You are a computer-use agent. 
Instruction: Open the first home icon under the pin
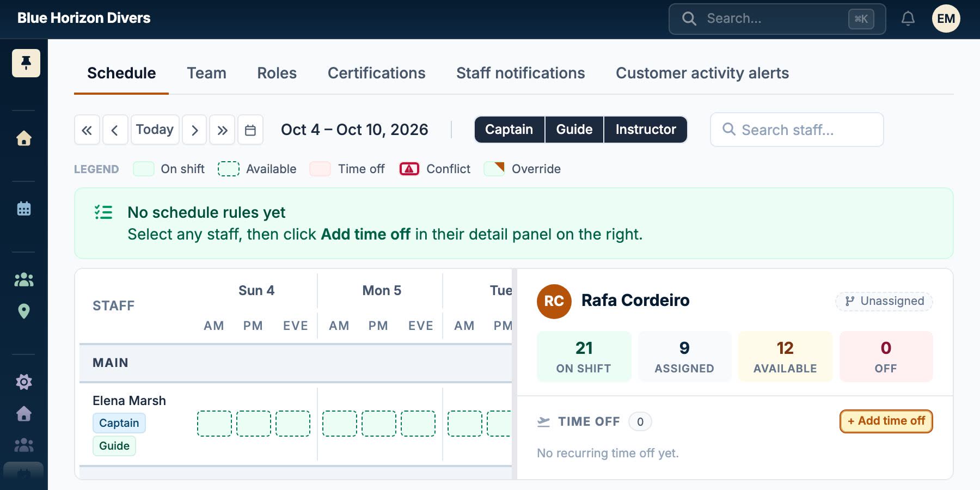pos(24,138)
